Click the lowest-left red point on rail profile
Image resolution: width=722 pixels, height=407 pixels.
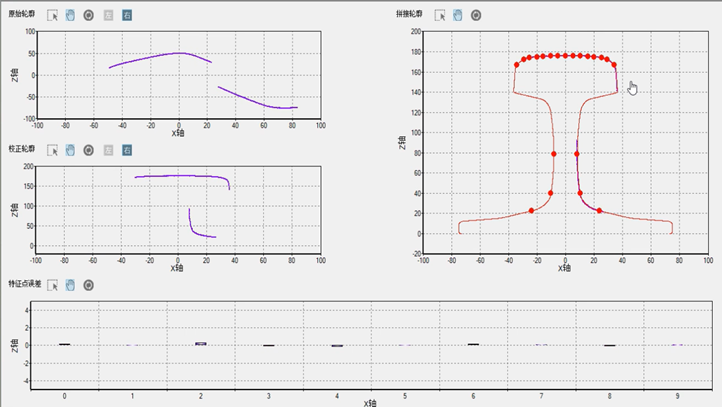coord(531,211)
